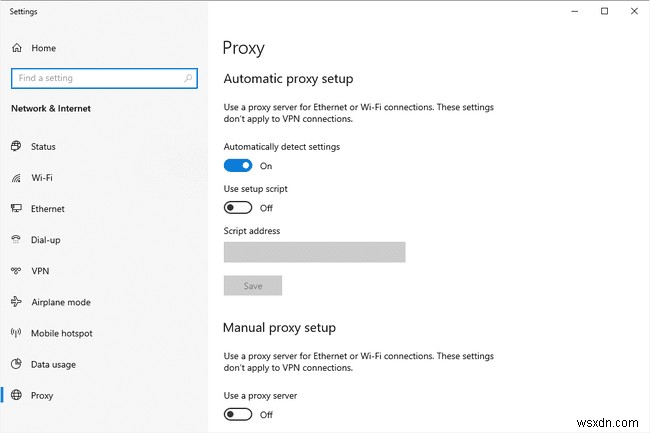Click the Script address field
650x433 pixels.
(314, 252)
